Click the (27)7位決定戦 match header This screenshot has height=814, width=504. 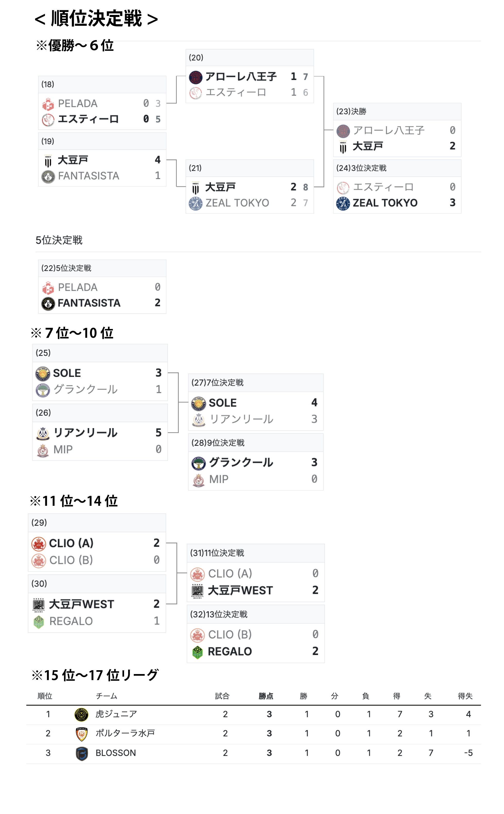click(217, 383)
